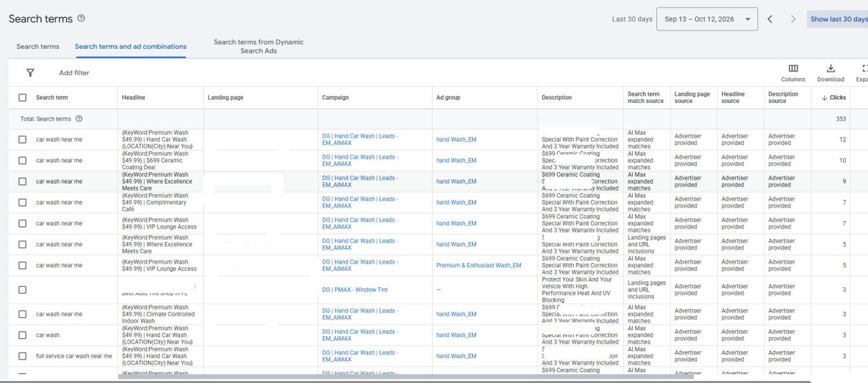Sort by the Clicks column header
Screen dimensions: 868x383
833,98
